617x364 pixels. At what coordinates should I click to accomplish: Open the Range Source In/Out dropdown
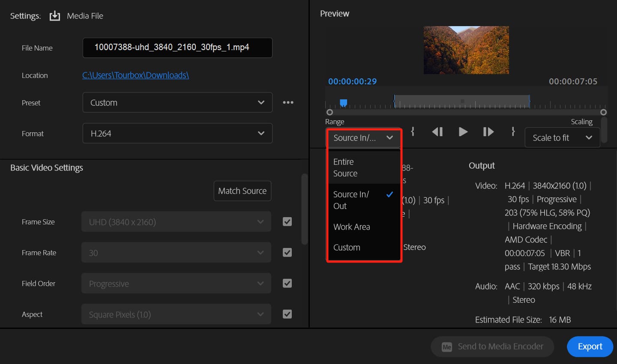364,138
